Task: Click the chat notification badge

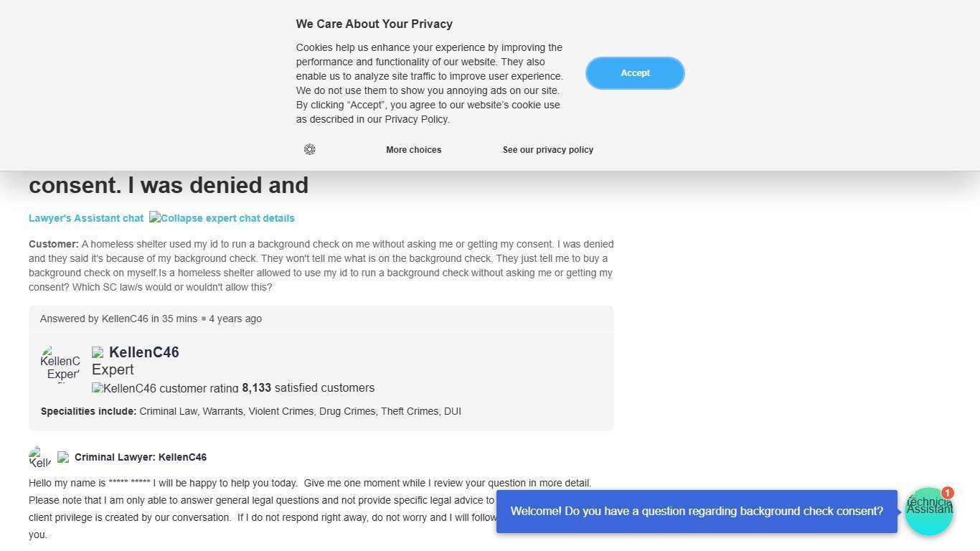Action: click(947, 493)
